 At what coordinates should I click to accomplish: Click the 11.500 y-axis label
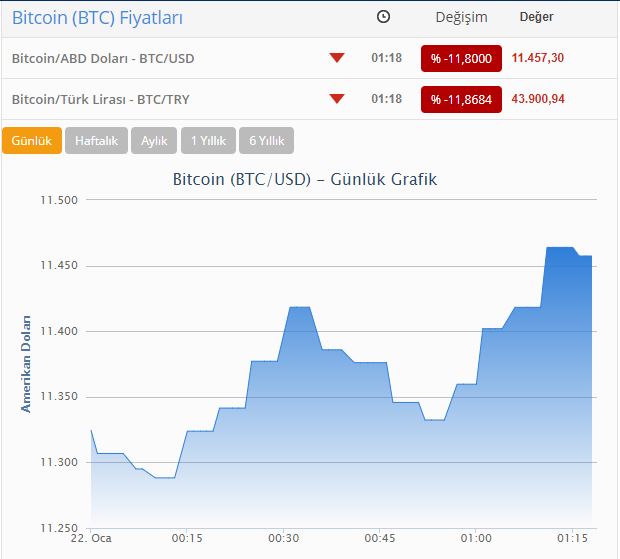click(x=59, y=200)
